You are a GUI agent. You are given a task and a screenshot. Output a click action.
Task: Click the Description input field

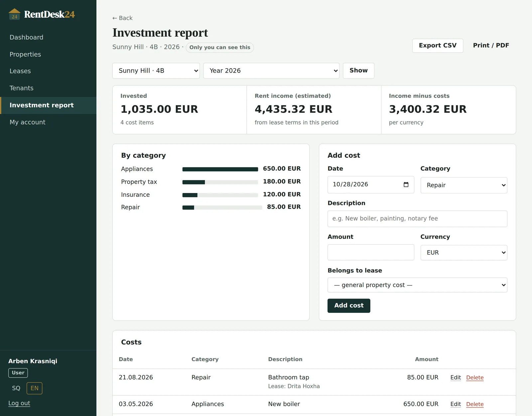(417, 219)
